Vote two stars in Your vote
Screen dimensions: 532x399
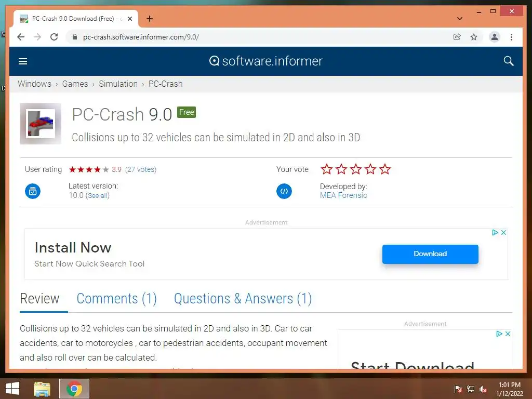341,169
